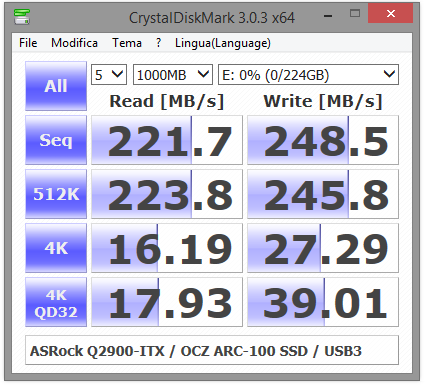Run the 4K benchmark test
This screenshot has width=428, height=385.
tap(56, 248)
